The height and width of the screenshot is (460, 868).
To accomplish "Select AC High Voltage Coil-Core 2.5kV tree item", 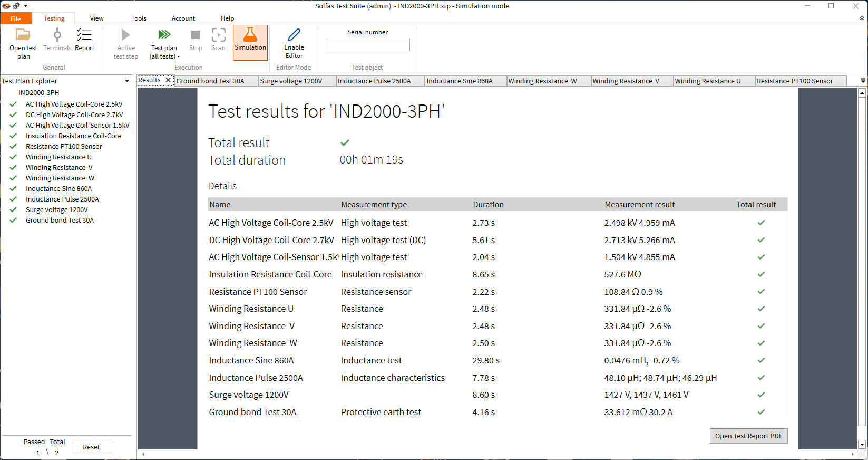I will (x=74, y=104).
